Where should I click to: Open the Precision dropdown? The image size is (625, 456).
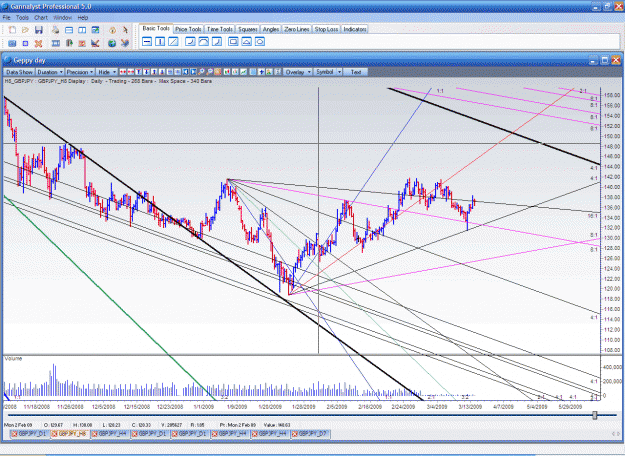click(80, 72)
